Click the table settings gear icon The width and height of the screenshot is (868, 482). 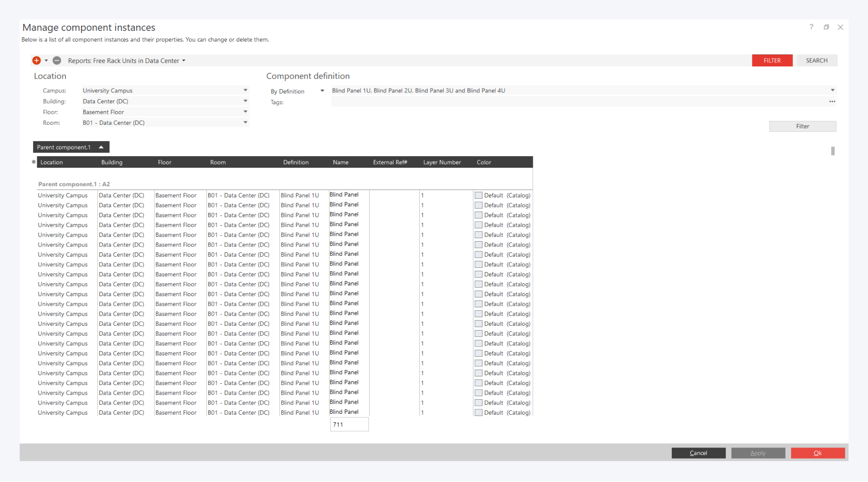[x=34, y=162]
